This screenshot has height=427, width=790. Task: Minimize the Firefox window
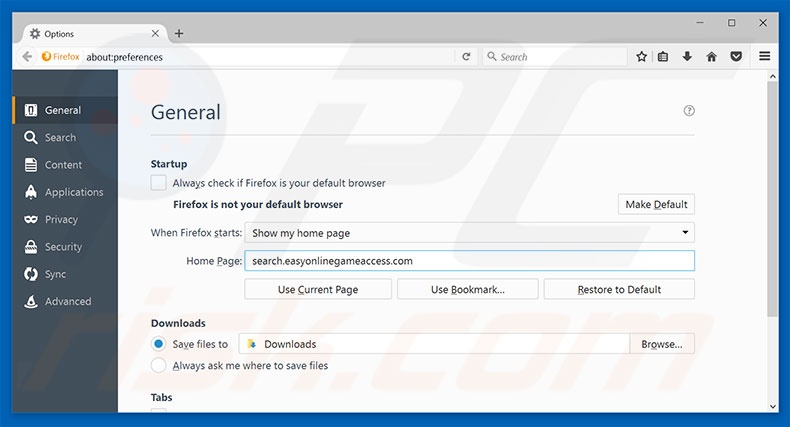(700, 23)
